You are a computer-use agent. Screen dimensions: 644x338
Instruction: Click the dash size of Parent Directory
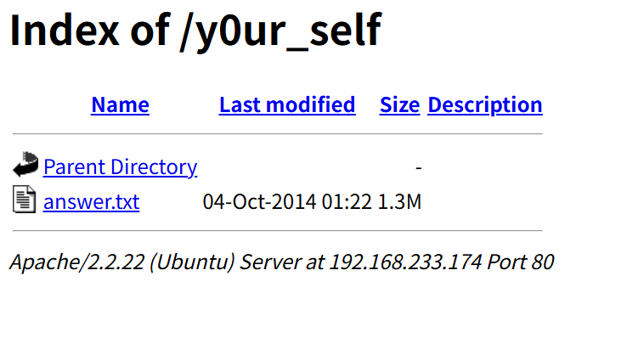[x=419, y=167]
